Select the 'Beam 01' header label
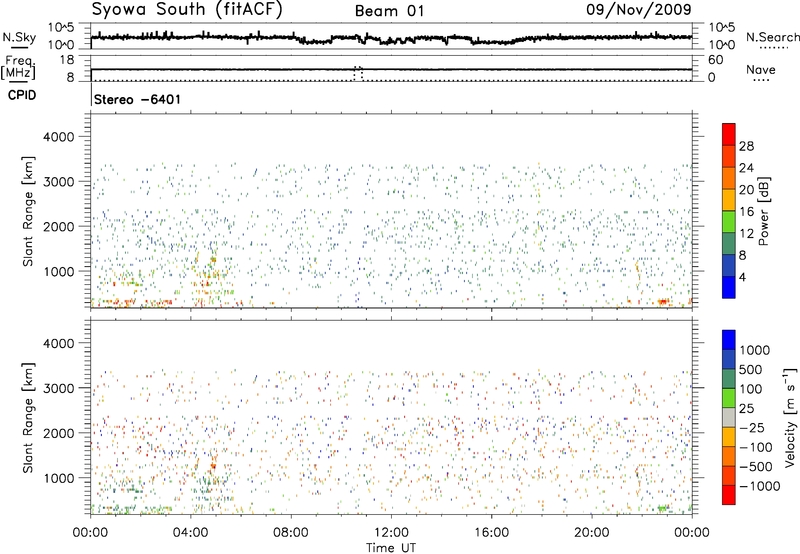The image size is (800, 554). [389, 11]
